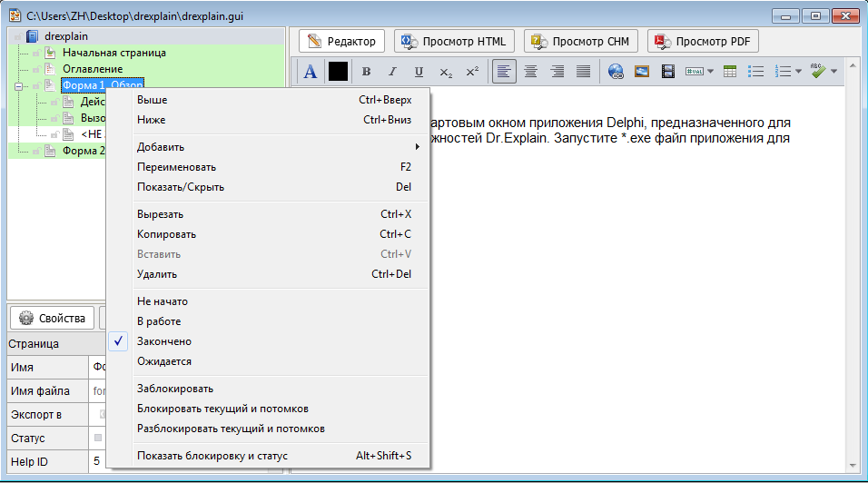
Task: Click the font style 'A' icon
Action: point(311,72)
